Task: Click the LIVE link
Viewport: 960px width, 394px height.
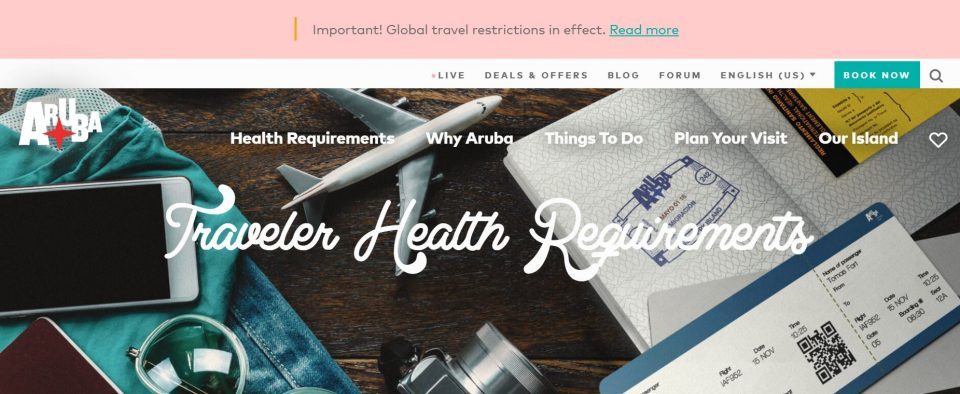Action: pyautogui.click(x=451, y=75)
